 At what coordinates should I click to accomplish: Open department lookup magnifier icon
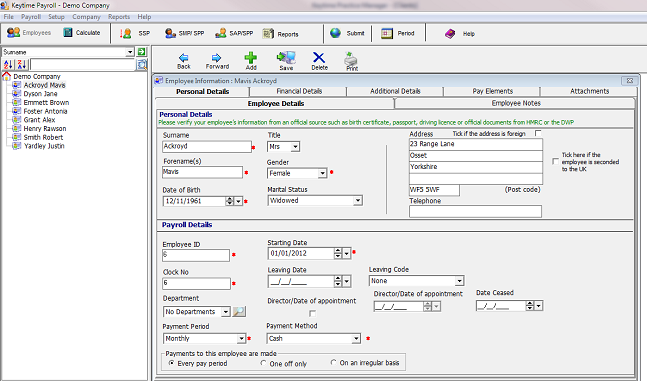(x=239, y=312)
